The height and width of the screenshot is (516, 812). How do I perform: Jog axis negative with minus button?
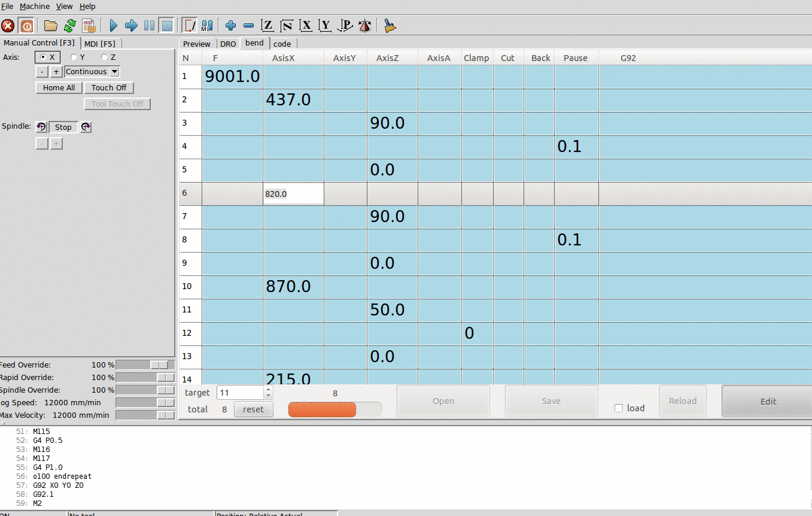click(42, 72)
